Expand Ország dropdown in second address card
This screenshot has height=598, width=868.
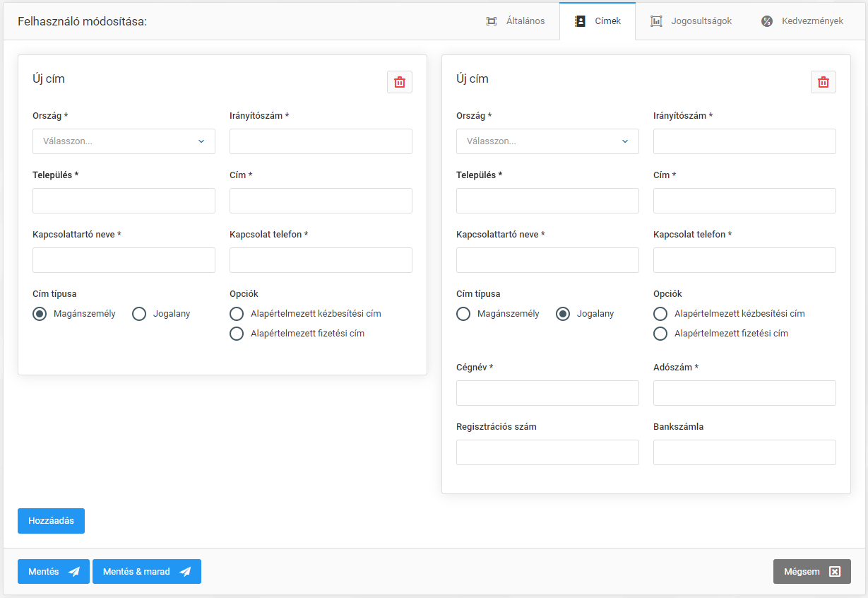[x=547, y=141]
